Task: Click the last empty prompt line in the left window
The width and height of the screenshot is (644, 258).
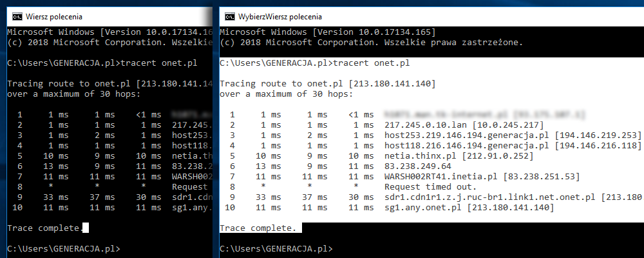Action: pos(63,248)
